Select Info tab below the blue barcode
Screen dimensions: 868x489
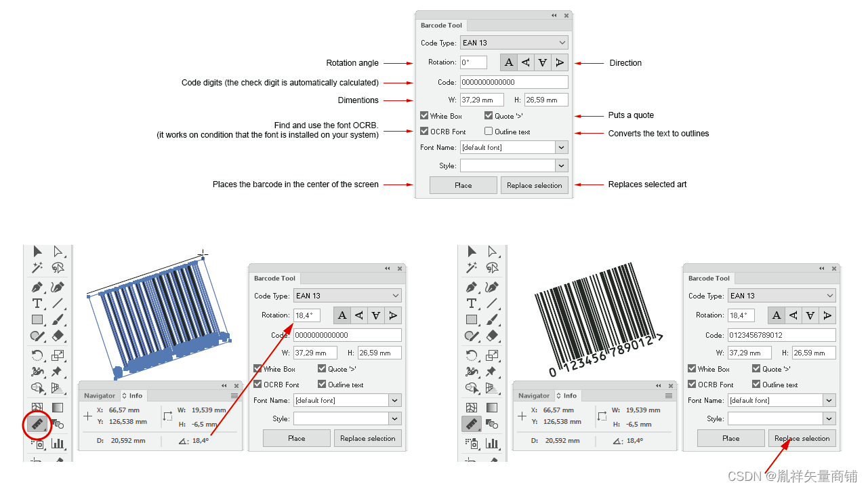click(133, 395)
